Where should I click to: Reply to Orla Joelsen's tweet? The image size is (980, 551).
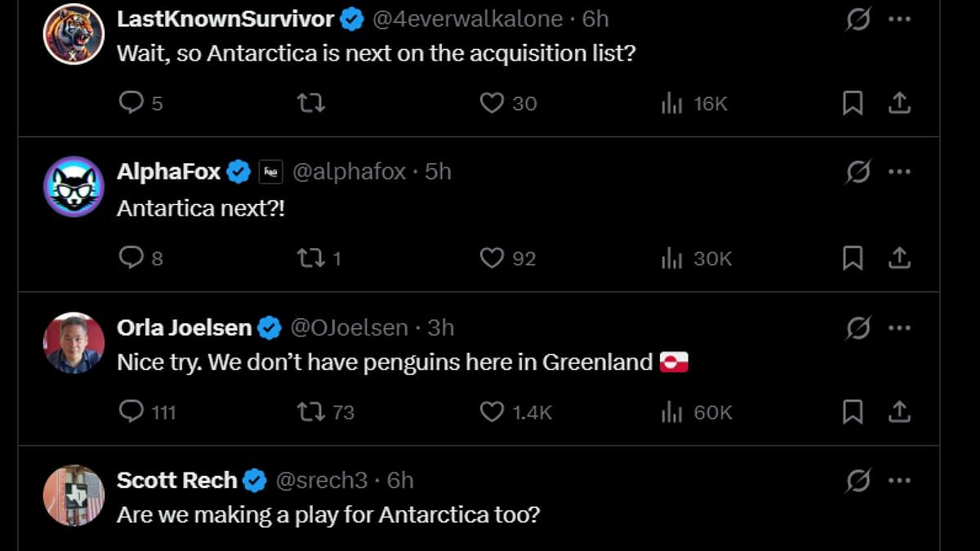tap(131, 412)
